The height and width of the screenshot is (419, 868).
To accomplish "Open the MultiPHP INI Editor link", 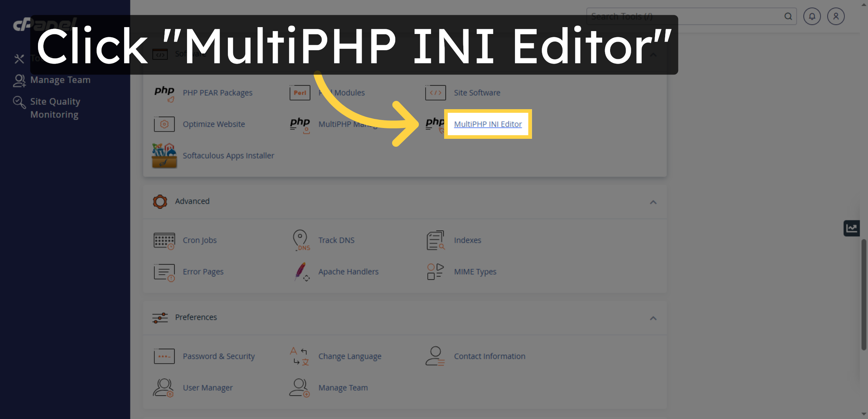I will (x=488, y=124).
